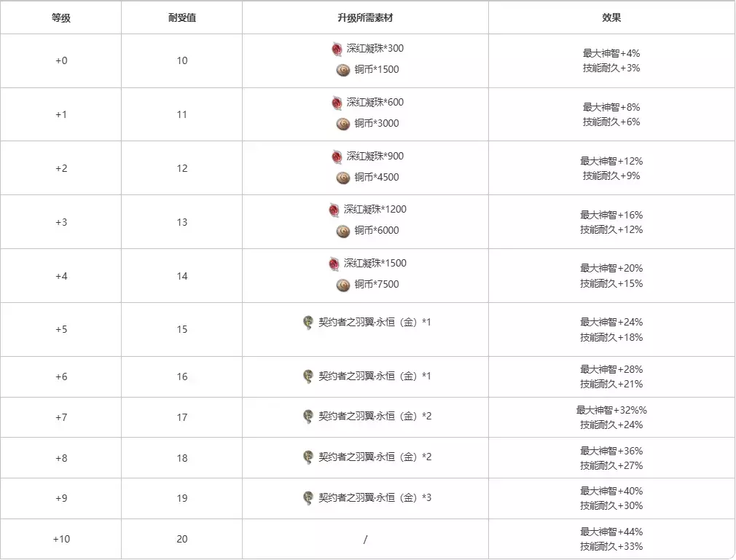Select the 升级所需素材 column header
Image resolution: width=736 pixels, height=560 pixels.
tap(365, 17)
